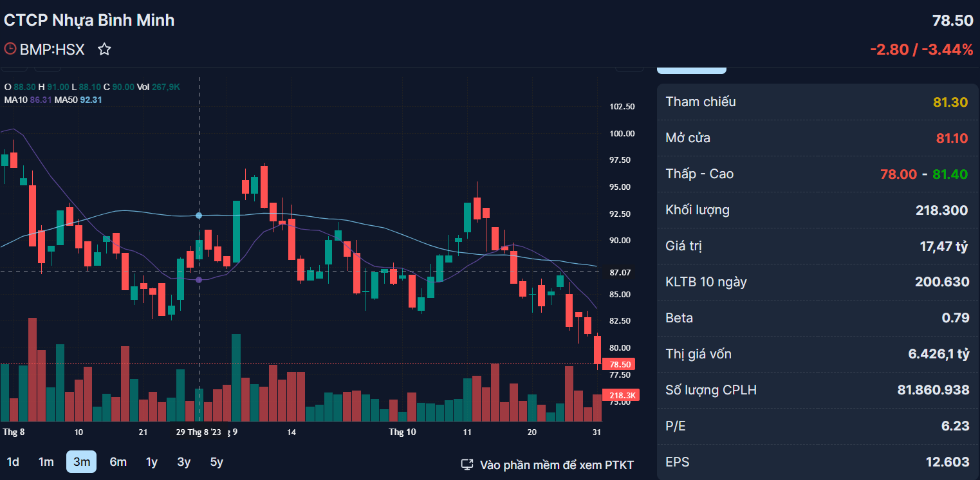
Task: Click the MA50 crosshair dot on chart
Action: click(199, 216)
